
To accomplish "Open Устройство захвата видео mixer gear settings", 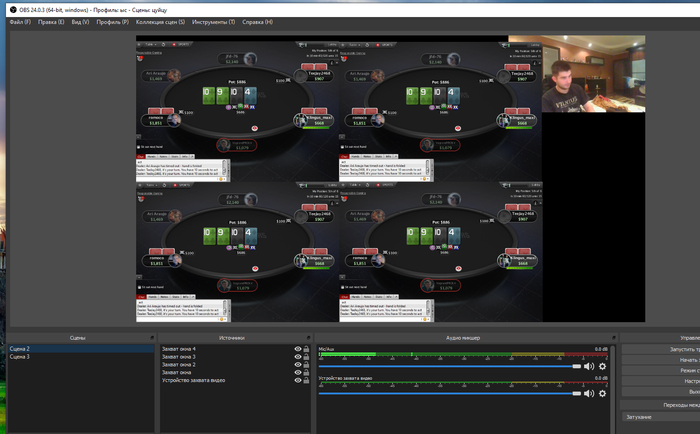I will coord(602,393).
